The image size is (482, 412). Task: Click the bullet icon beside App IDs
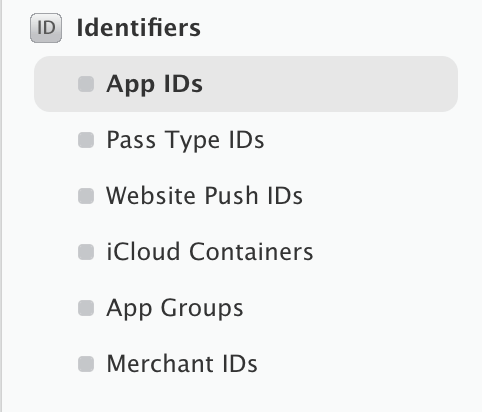click(x=86, y=84)
